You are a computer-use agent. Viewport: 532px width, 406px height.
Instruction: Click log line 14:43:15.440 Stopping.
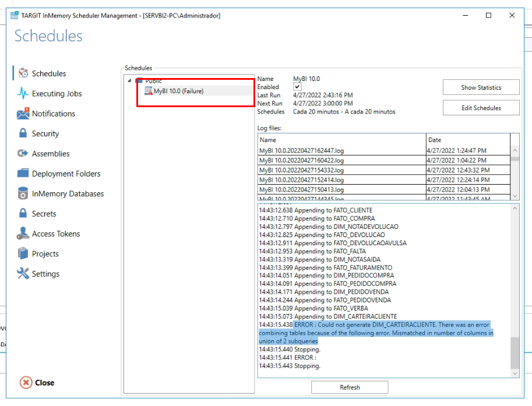pos(290,349)
